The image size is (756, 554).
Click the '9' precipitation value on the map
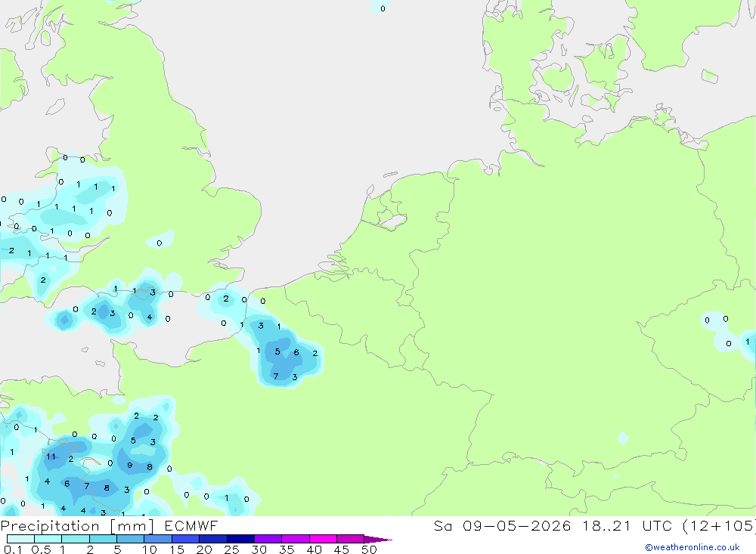coord(130,466)
